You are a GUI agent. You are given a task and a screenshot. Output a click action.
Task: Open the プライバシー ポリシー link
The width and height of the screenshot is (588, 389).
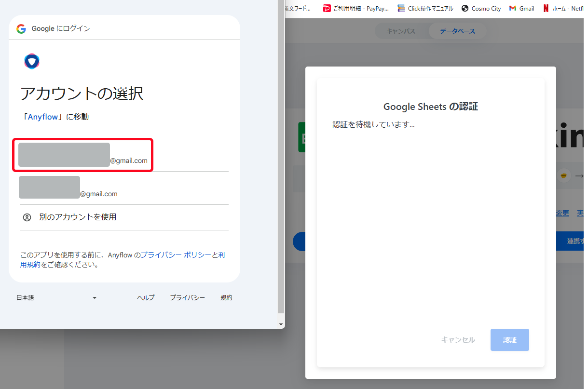tap(176, 255)
